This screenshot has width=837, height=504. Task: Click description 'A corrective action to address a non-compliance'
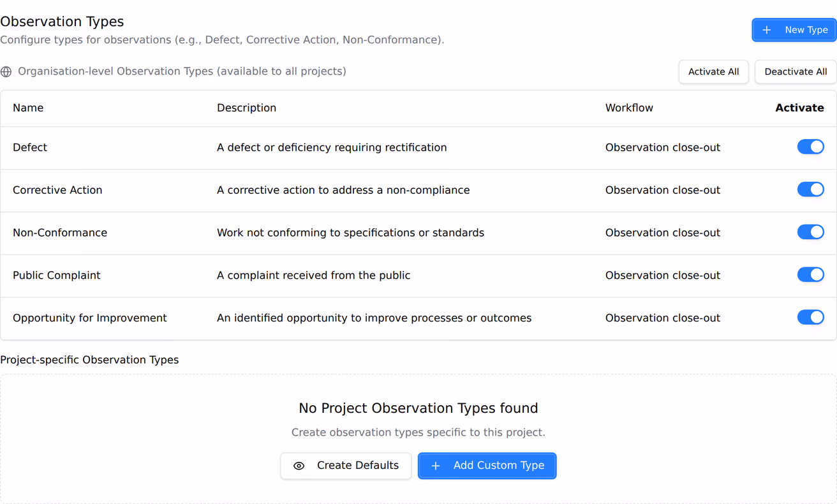click(343, 190)
